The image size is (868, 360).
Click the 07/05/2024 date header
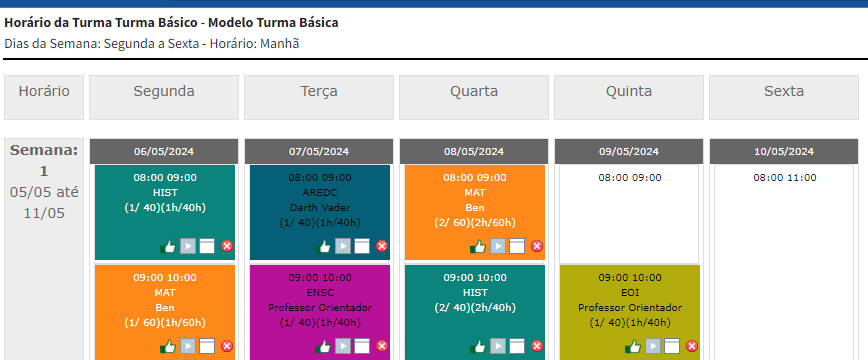tap(319, 151)
